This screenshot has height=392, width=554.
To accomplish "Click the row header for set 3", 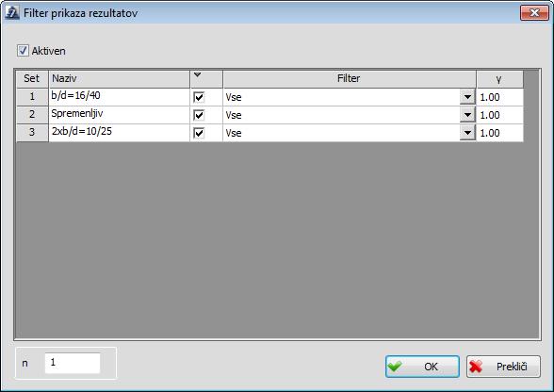I will [x=32, y=133].
